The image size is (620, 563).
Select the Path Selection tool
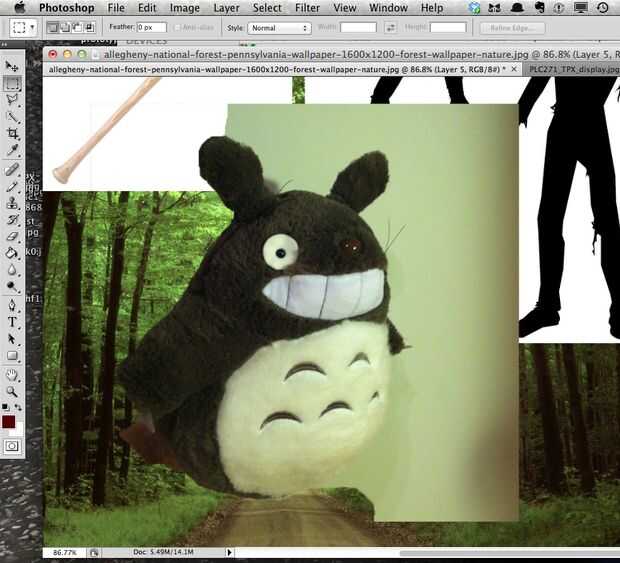pyautogui.click(x=12, y=339)
